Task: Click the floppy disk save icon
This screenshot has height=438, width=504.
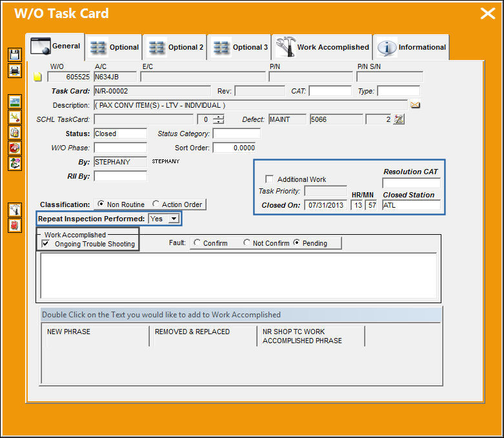Action: click(x=15, y=55)
